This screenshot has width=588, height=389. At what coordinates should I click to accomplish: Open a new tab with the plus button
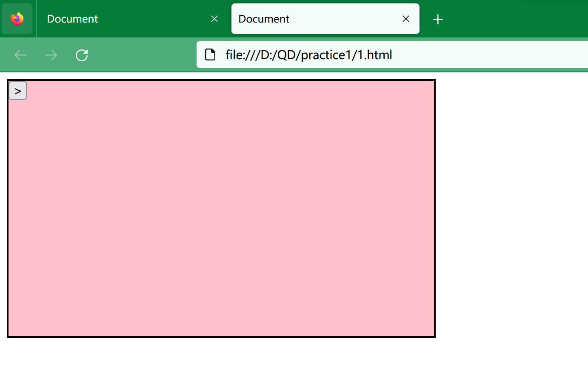click(x=438, y=19)
